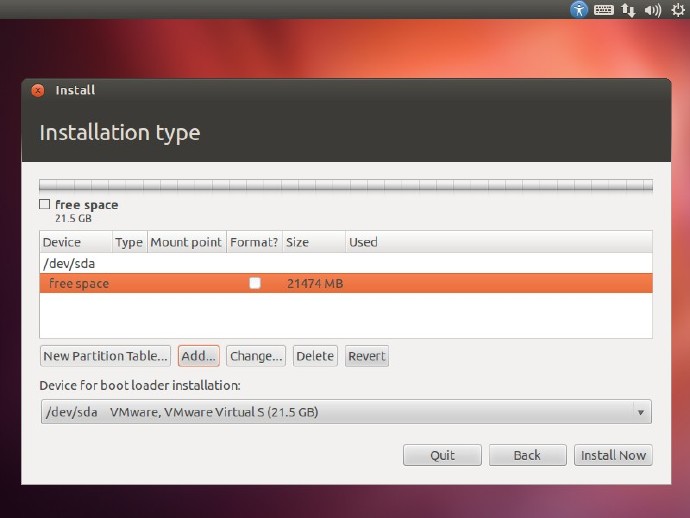Screen dimensions: 690x518
Task: Click the Format? column header
Action: point(254,242)
